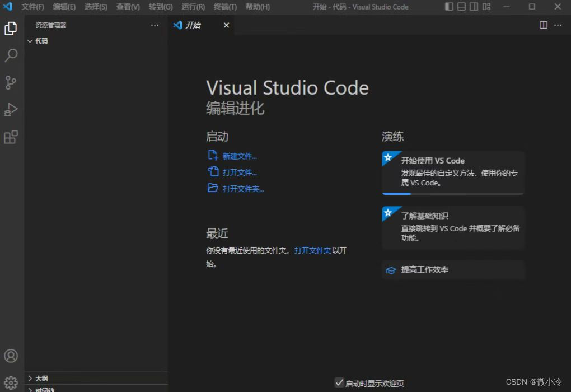Open the 文件 menu
Screen dimensions: 571x392
[x=32, y=7]
